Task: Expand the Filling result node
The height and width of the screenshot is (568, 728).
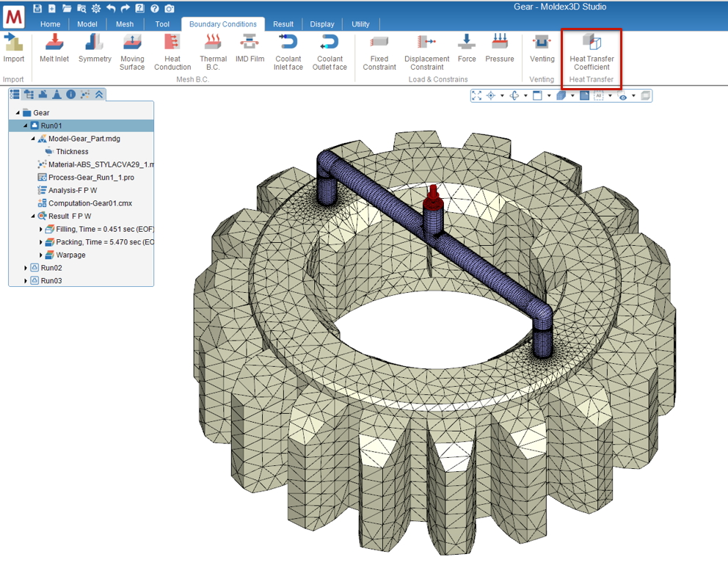Action: point(41,230)
